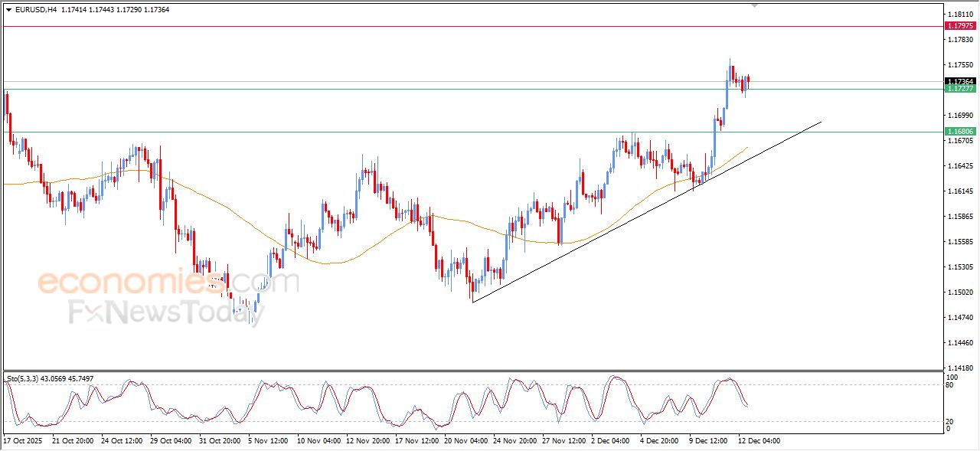The width and height of the screenshot is (980, 451).
Task: Click the Sto(5,3,3) indicator label
Action: tap(24, 378)
